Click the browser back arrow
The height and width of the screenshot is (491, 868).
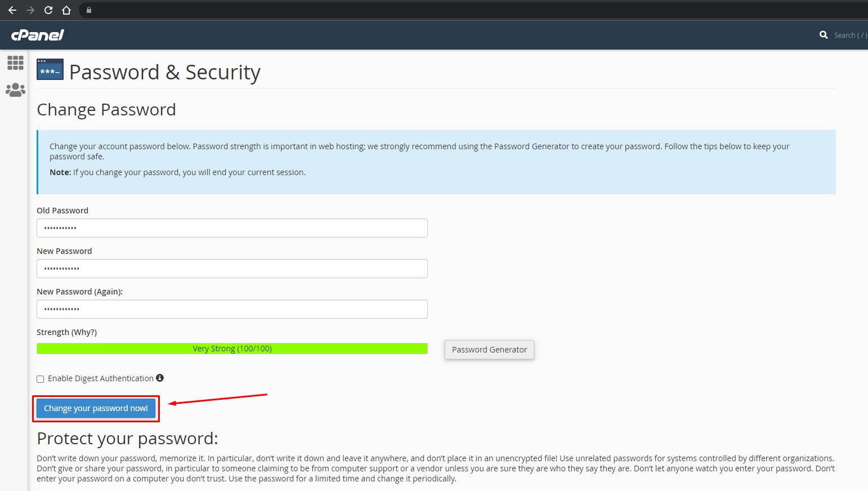click(x=12, y=10)
